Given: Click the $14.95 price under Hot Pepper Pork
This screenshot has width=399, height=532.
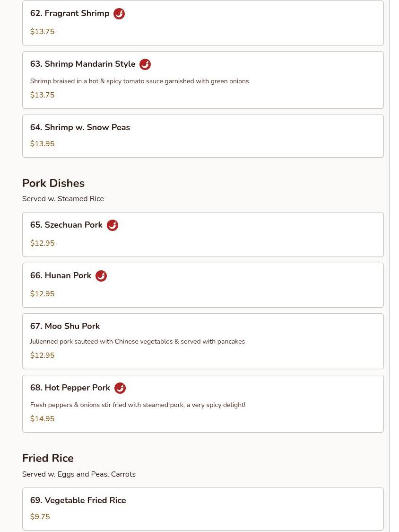Looking at the screenshot, I should 42,419.
